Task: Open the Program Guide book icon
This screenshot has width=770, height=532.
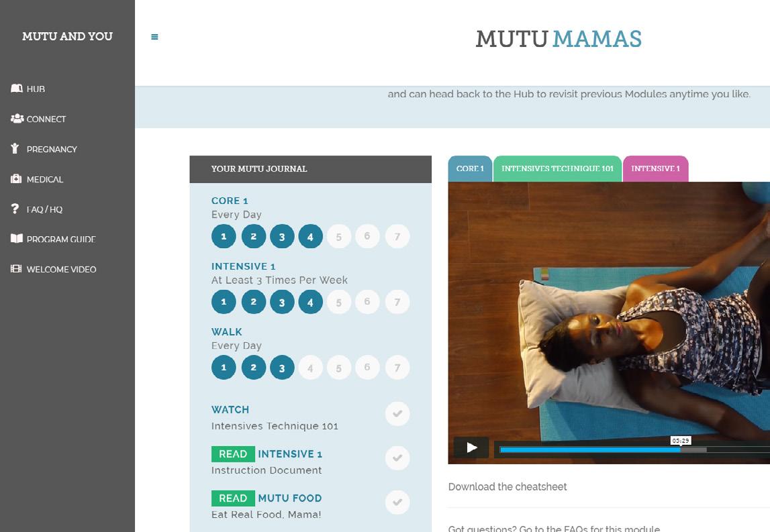Action: coord(17,239)
